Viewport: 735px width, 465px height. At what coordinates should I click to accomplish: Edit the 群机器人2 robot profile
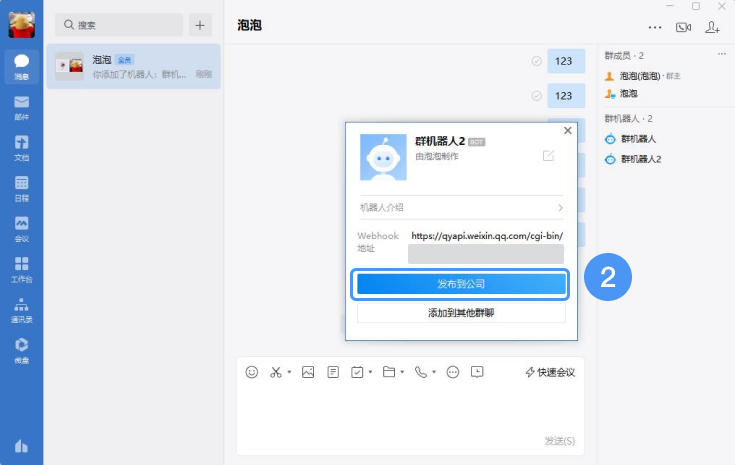tap(548, 155)
